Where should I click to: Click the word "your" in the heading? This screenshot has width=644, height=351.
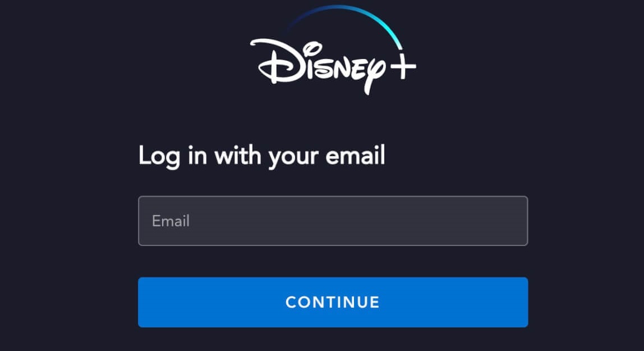(x=293, y=158)
